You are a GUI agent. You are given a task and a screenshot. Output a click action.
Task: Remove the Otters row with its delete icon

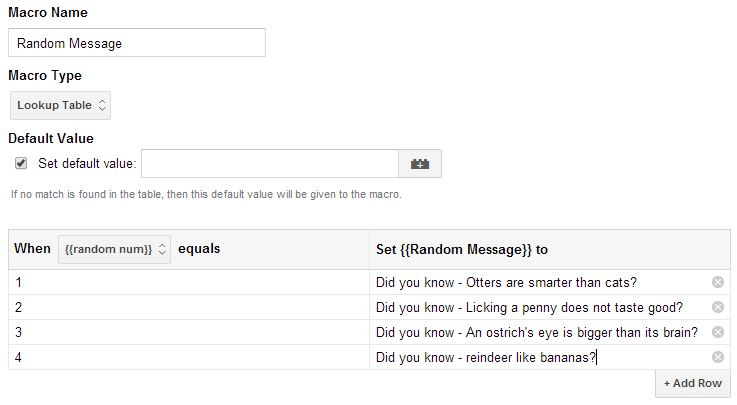(x=718, y=282)
